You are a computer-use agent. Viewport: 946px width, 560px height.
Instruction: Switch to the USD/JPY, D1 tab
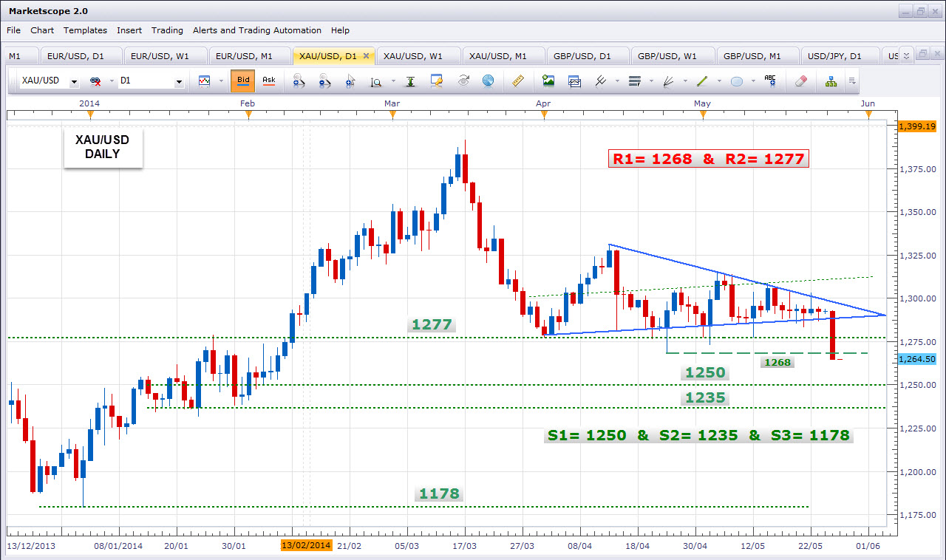coord(841,56)
